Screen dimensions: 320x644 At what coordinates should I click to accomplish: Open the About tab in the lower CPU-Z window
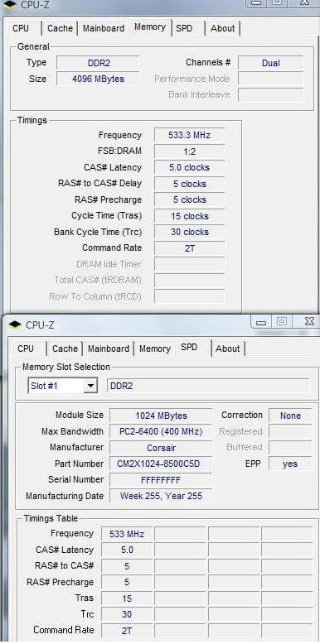coord(227,348)
